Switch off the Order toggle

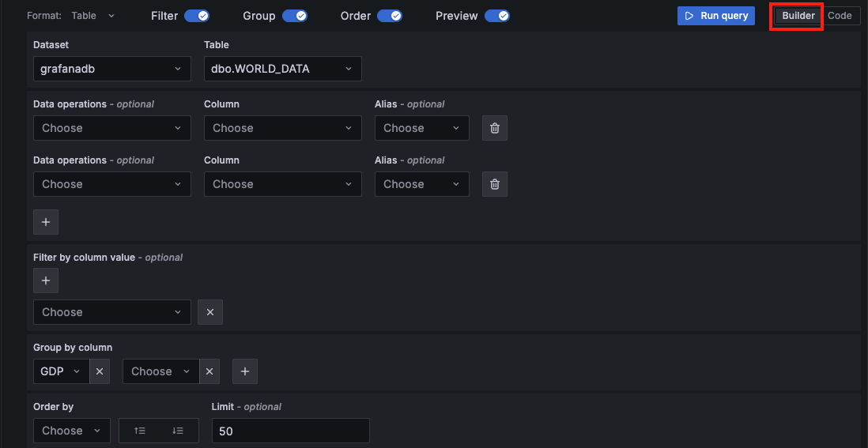coord(390,16)
